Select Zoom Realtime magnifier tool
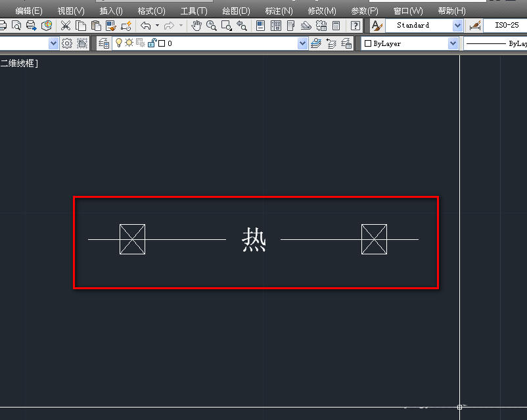 click(x=211, y=26)
